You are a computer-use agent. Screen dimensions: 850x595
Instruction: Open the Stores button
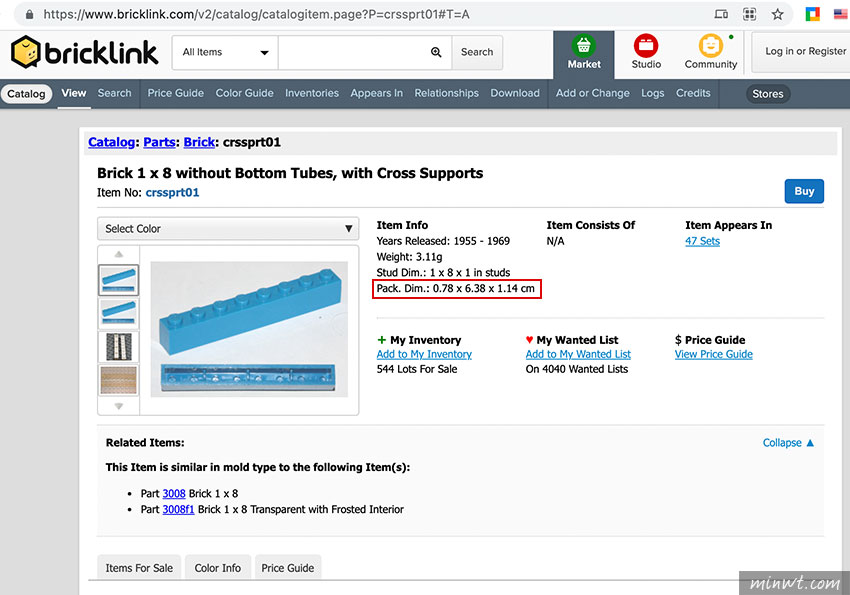pos(768,94)
